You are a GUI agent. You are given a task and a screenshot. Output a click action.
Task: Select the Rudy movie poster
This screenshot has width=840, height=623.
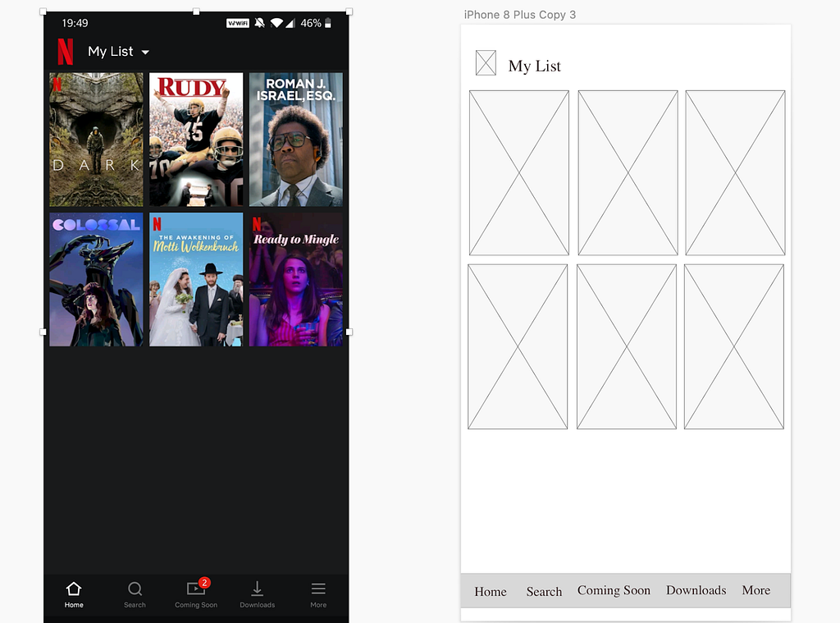pos(196,140)
